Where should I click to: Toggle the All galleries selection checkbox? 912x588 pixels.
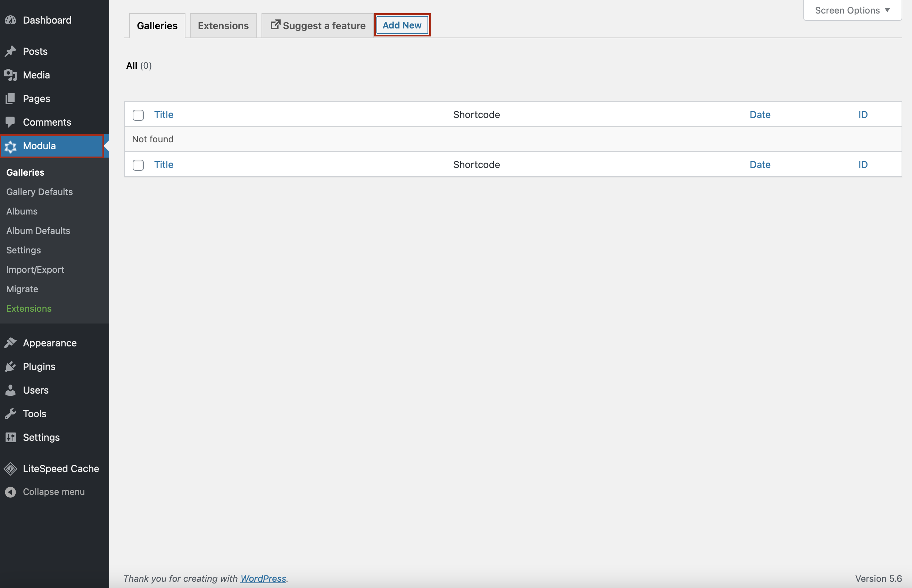tap(138, 114)
